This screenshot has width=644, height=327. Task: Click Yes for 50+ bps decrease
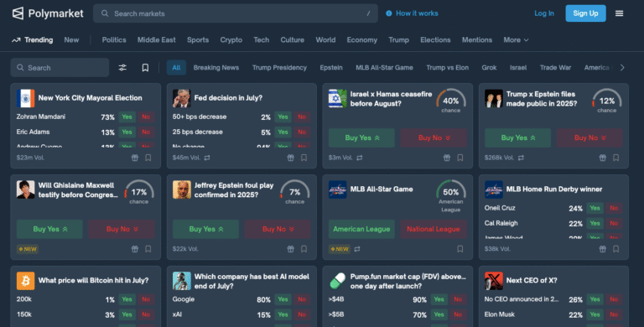coord(283,117)
